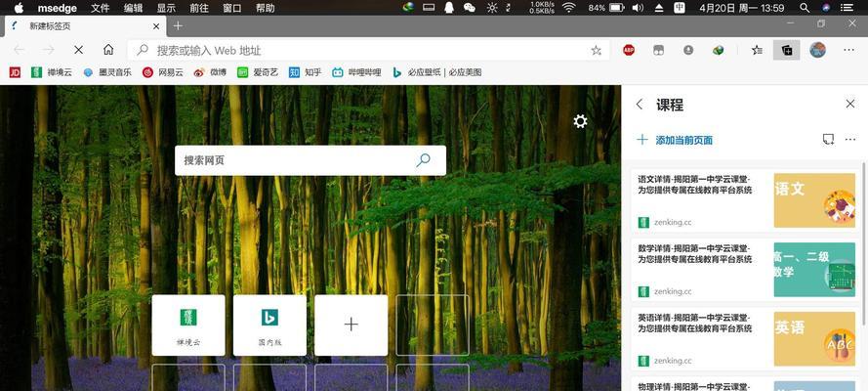This screenshot has height=391, width=868.
Task: Open the 显示 menu
Action: [166, 8]
